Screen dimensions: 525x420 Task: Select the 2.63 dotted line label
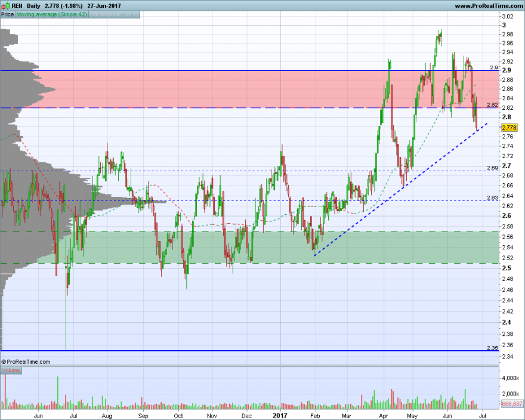coord(492,197)
